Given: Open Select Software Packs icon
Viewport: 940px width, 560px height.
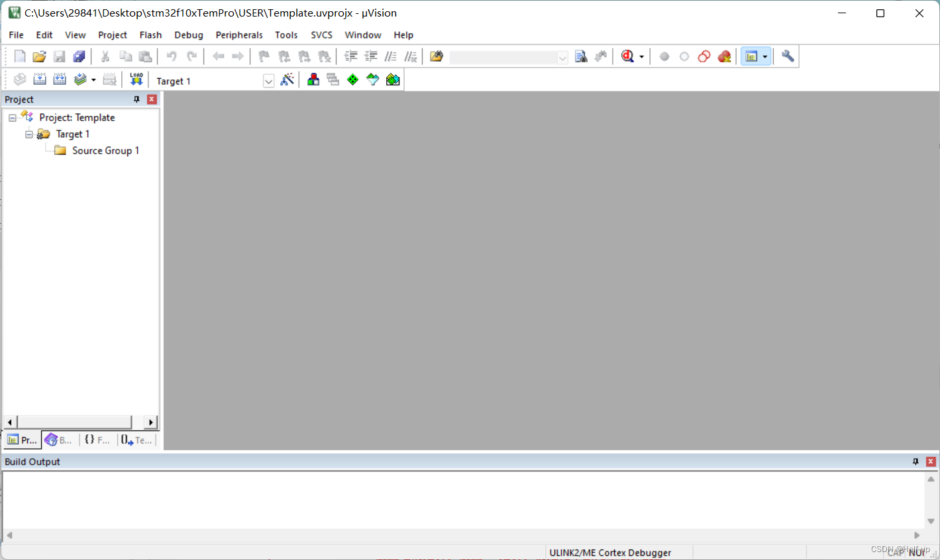Looking at the screenshot, I should tap(373, 79).
